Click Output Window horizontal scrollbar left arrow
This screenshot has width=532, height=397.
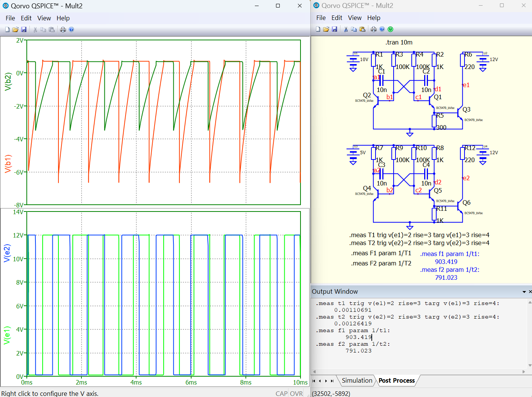[314, 371]
